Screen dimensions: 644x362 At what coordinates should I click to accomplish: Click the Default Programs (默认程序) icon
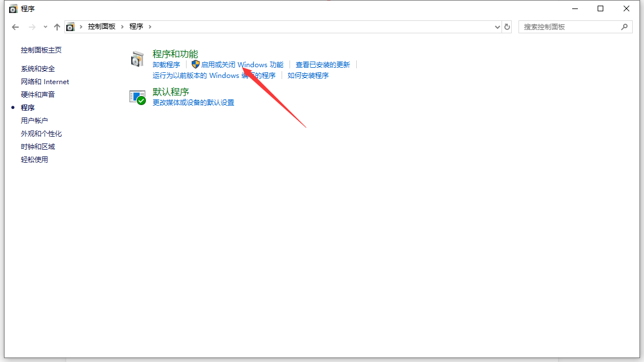pos(137,97)
